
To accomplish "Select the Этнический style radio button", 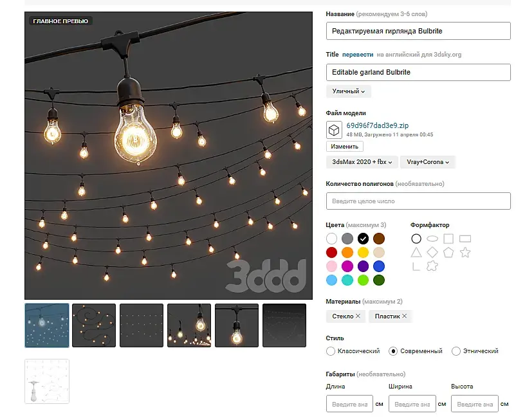I will [x=456, y=351].
